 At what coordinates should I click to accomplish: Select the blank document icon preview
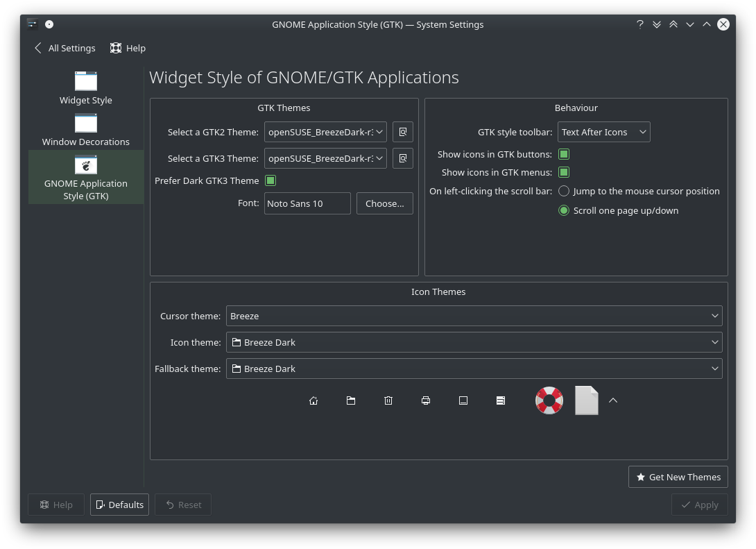586,400
